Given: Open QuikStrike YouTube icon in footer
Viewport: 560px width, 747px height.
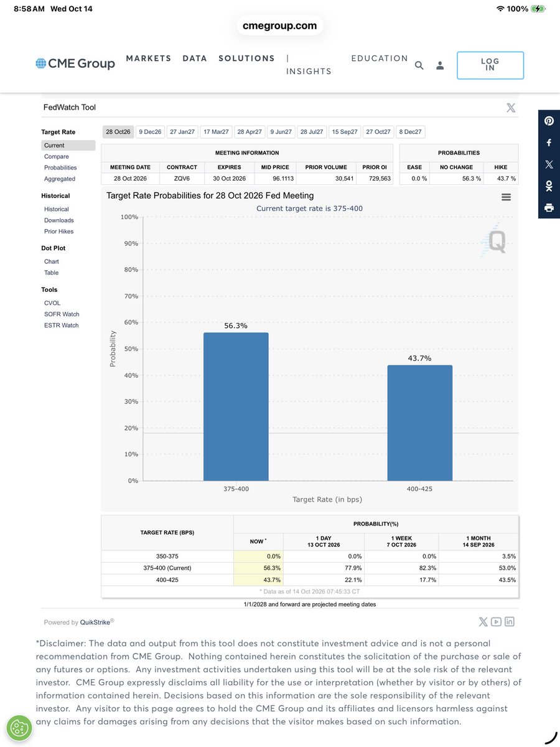Looking at the screenshot, I should click(496, 621).
